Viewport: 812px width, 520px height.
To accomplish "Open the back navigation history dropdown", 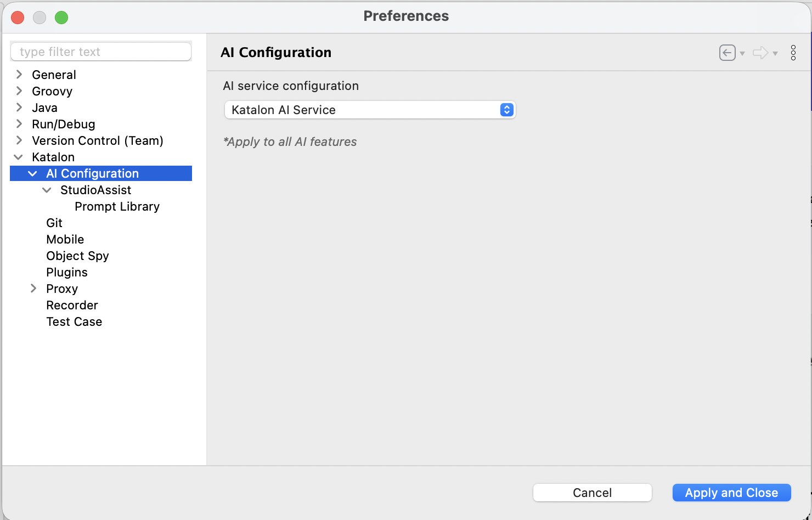I will tap(742, 54).
